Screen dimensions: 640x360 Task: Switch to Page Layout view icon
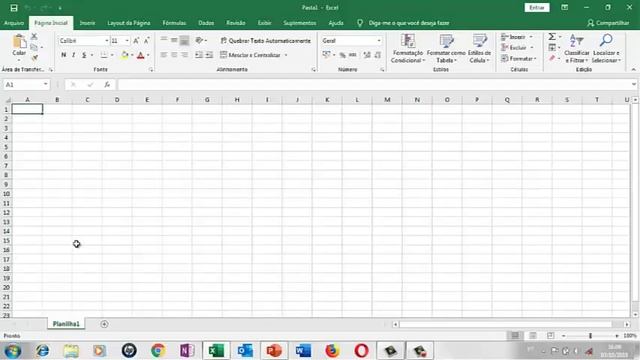[x=533, y=336]
